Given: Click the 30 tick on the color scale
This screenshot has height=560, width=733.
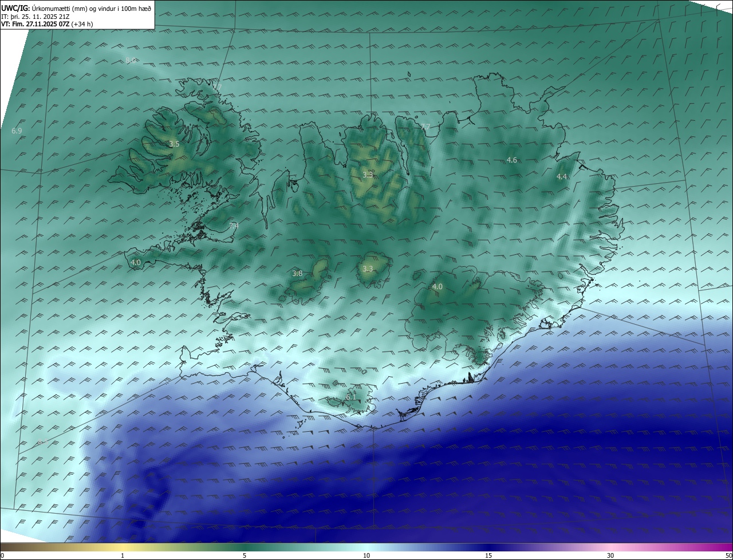Looking at the screenshot, I should 610,555.
